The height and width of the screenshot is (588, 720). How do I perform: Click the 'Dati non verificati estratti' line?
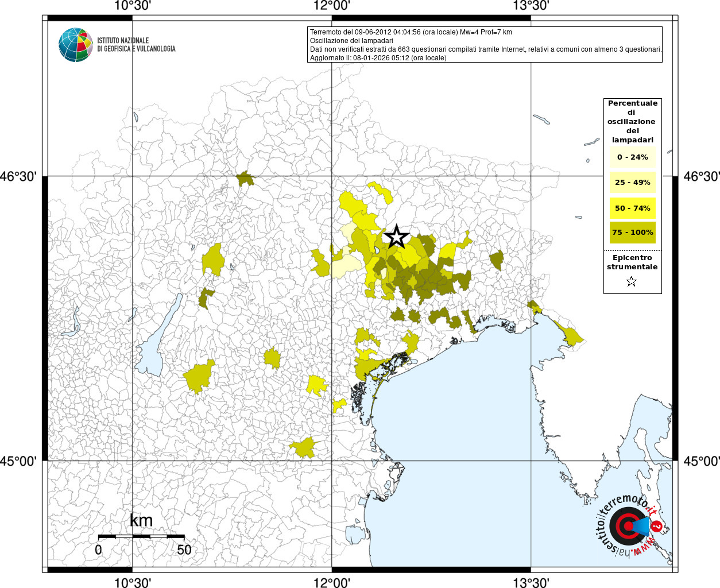click(486, 49)
